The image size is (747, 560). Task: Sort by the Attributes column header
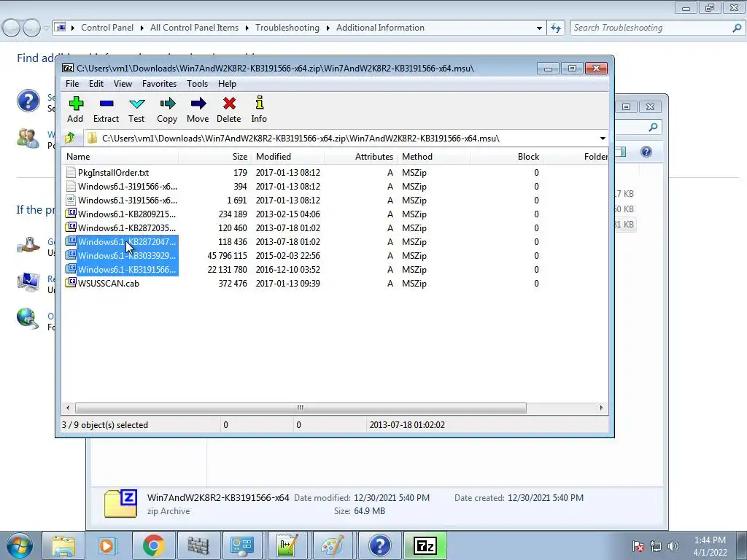[x=361, y=157]
